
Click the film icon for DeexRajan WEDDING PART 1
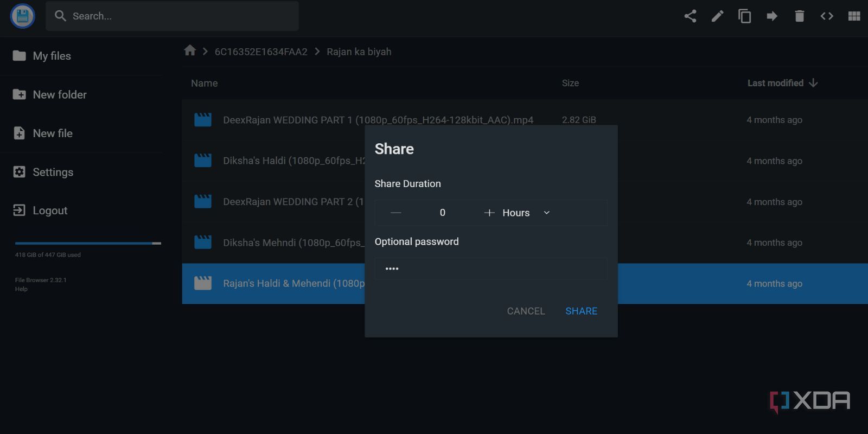[x=203, y=119]
